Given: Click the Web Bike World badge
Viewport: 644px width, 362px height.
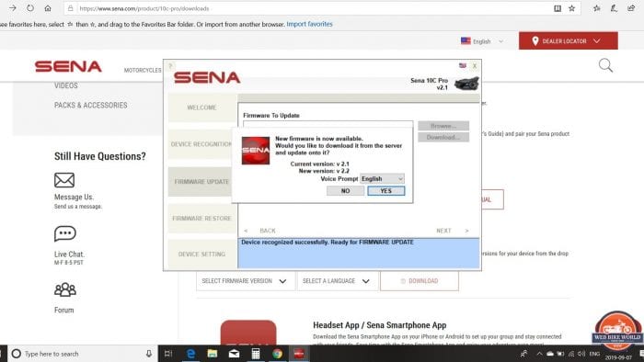Looking at the screenshot, I should pos(617,331).
